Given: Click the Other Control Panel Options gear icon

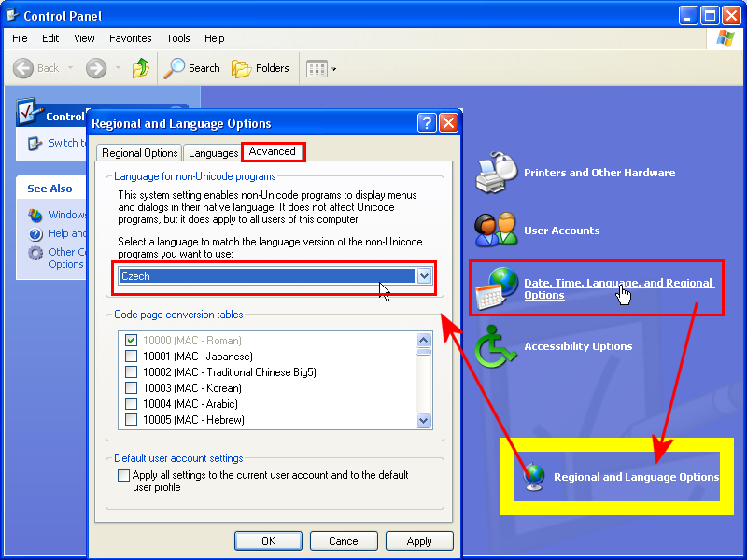Looking at the screenshot, I should pos(35,252).
